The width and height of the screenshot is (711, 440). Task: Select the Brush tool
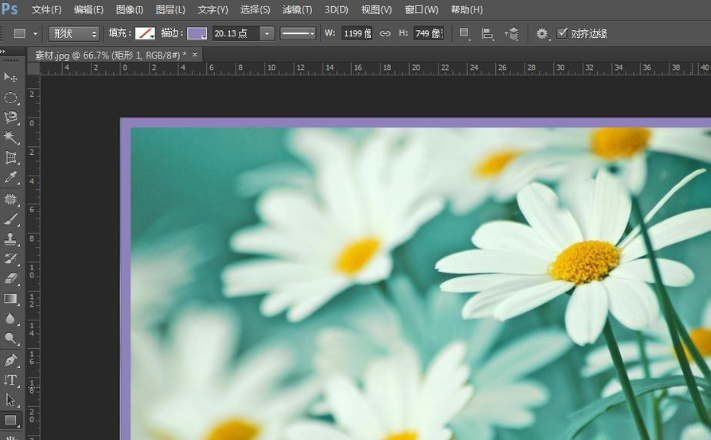11,219
